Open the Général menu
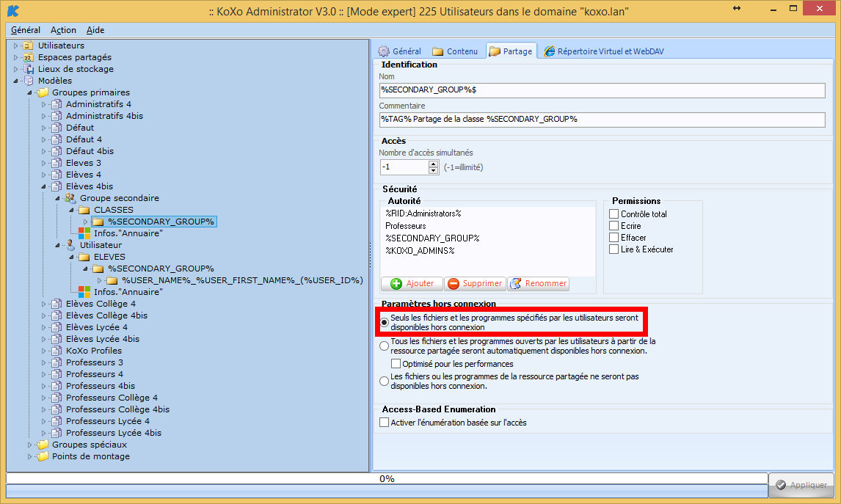Viewport: 841px width, 504px height. (25, 30)
